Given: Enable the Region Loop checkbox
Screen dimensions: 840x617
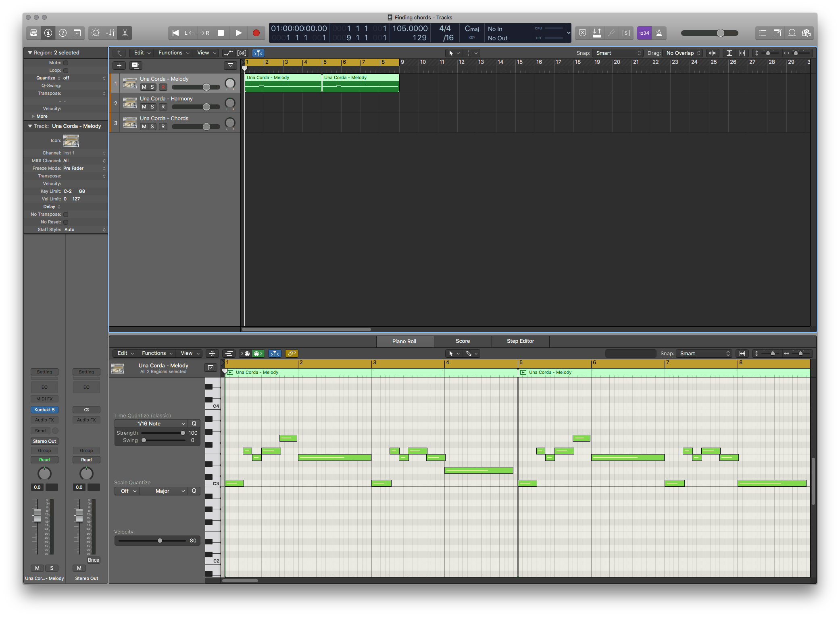Looking at the screenshot, I should coord(66,70).
